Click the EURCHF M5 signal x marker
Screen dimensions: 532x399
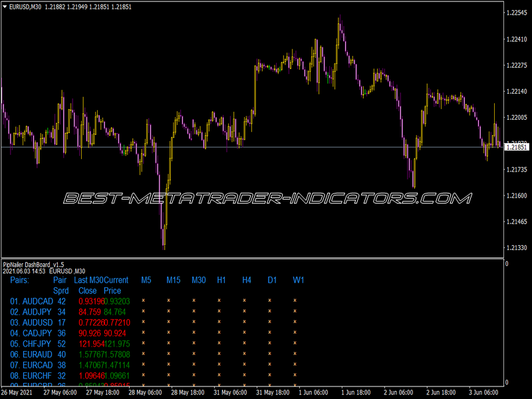click(x=143, y=375)
